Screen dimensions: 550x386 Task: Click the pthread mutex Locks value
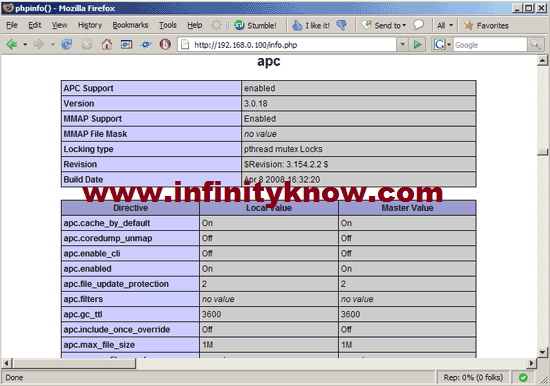283,149
